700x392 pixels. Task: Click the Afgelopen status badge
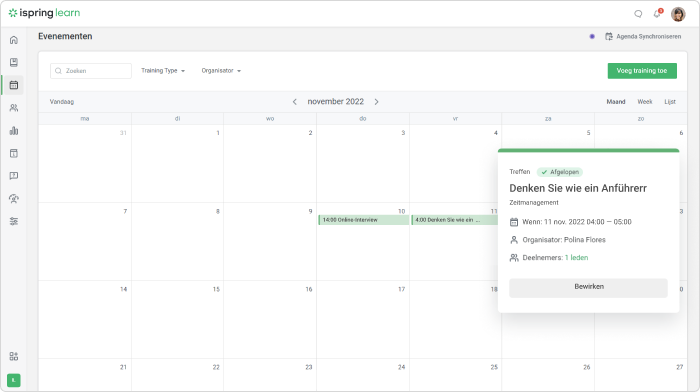560,172
